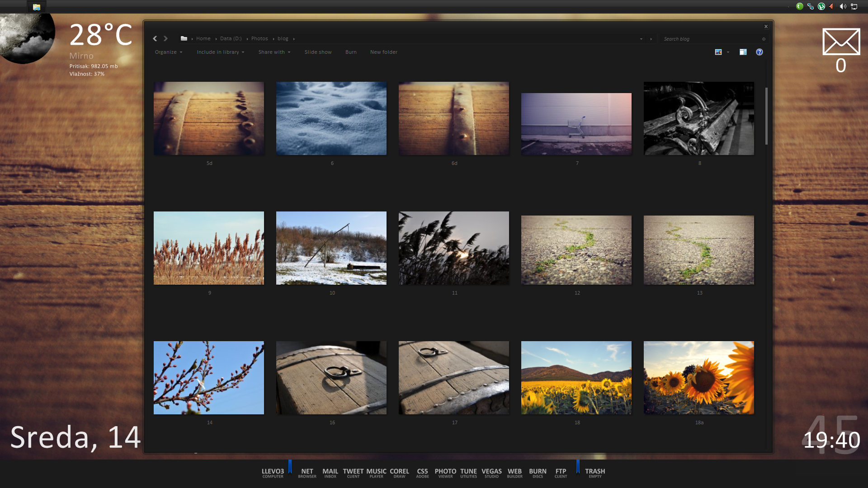Screen dimensions: 868x488
Task: Select the sunflower close-up photo 18a
Action: (x=699, y=378)
